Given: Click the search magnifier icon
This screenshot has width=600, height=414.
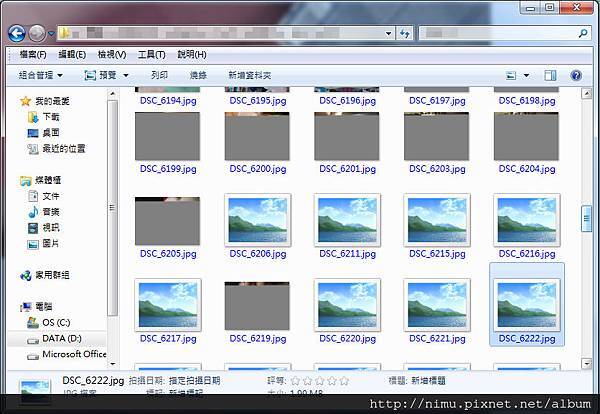Looking at the screenshot, I should pos(583,34).
